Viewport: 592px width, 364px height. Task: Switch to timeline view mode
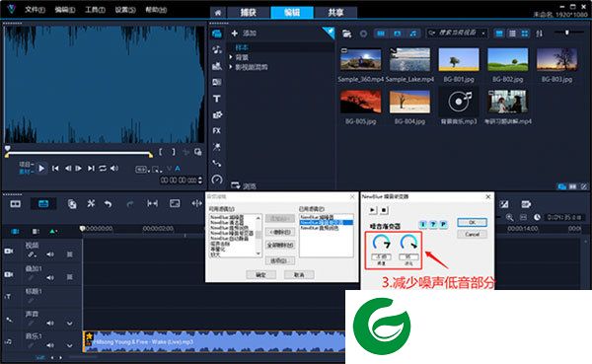click(43, 204)
